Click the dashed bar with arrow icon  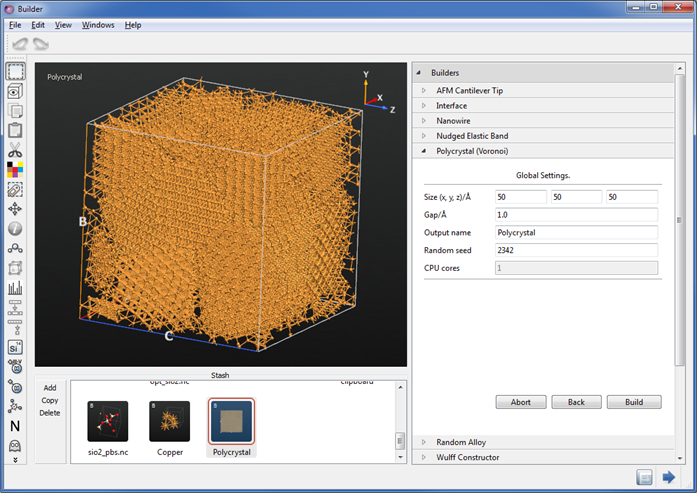(x=15, y=327)
